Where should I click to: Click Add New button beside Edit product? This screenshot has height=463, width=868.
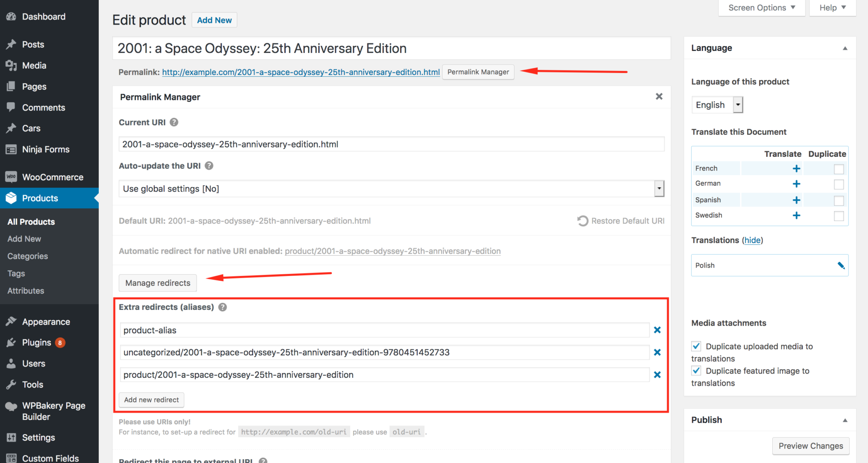tap(214, 20)
